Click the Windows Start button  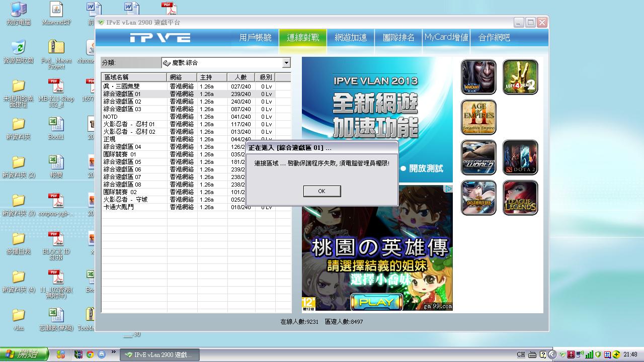[x=24, y=354]
